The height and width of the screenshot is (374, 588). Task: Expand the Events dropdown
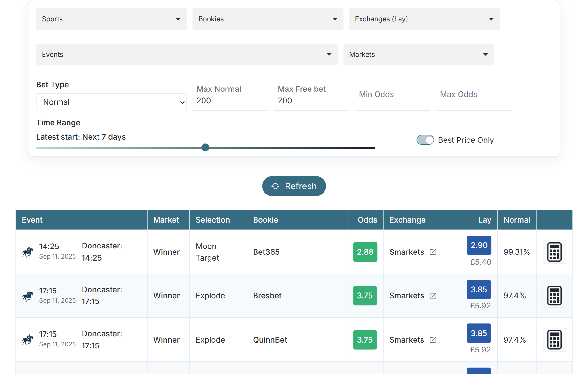(187, 54)
